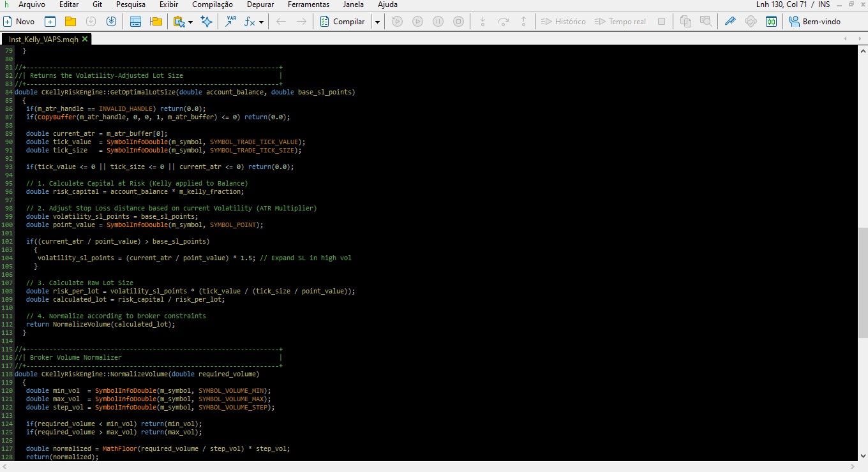Open the Compilar dropdown arrow
Screen dimensions: 868x472
click(x=378, y=21)
